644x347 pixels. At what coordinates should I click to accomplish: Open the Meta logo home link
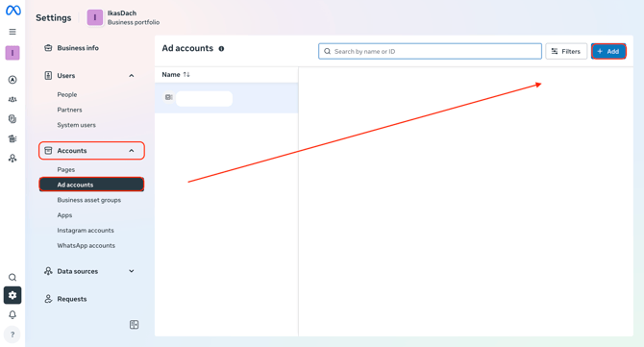[x=13, y=11]
